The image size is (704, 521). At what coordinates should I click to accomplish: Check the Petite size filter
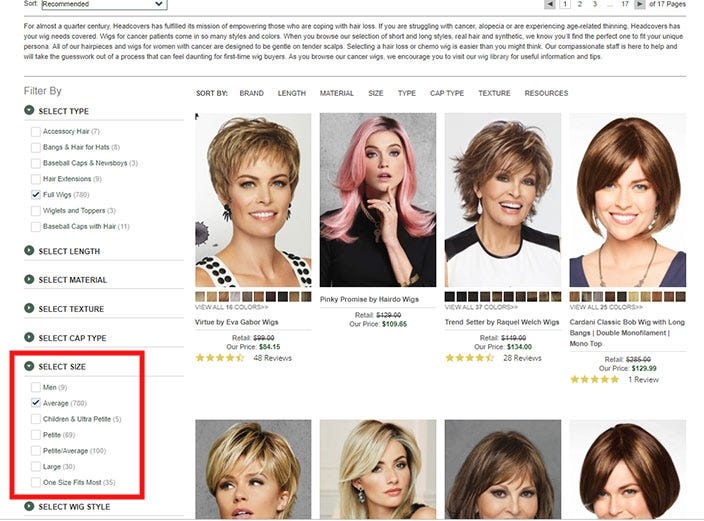(36, 435)
